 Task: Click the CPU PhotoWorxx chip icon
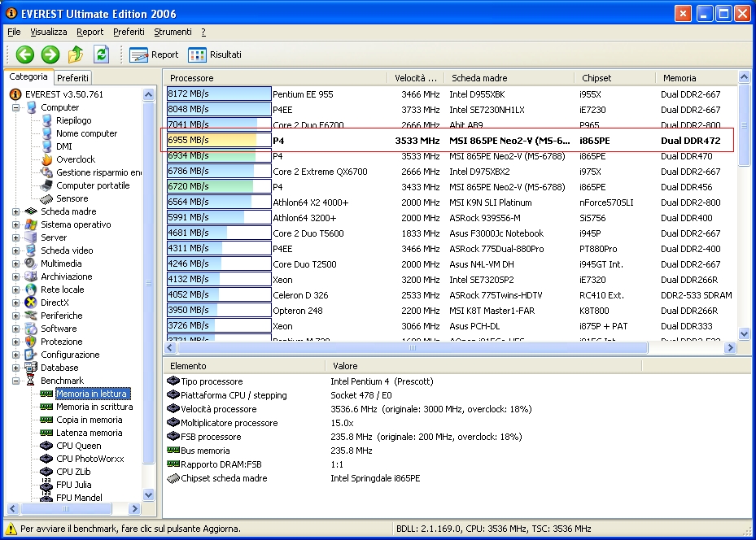click(x=46, y=459)
